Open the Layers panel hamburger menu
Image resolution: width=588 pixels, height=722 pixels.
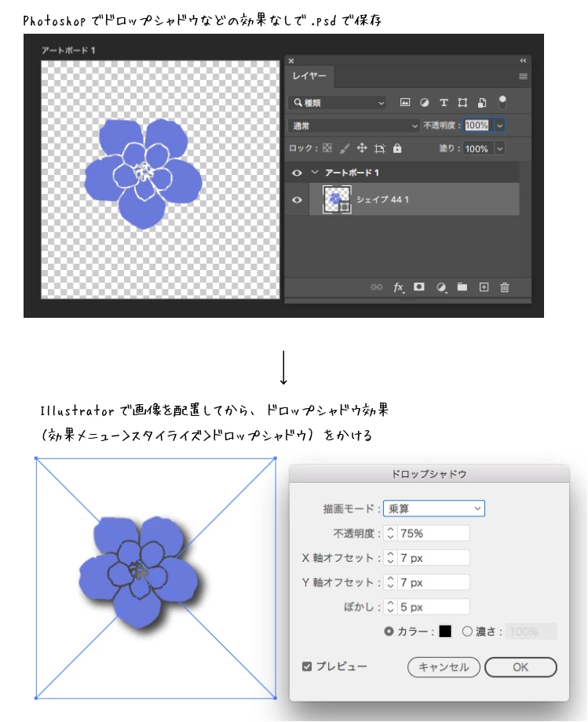pyautogui.click(x=523, y=76)
